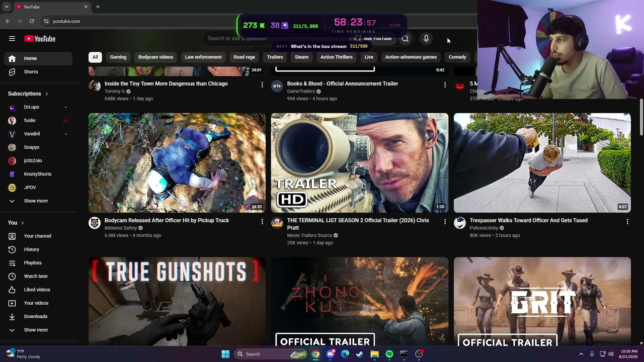
Task: Select the Law enforcement filter chip
Action: tap(203, 57)
